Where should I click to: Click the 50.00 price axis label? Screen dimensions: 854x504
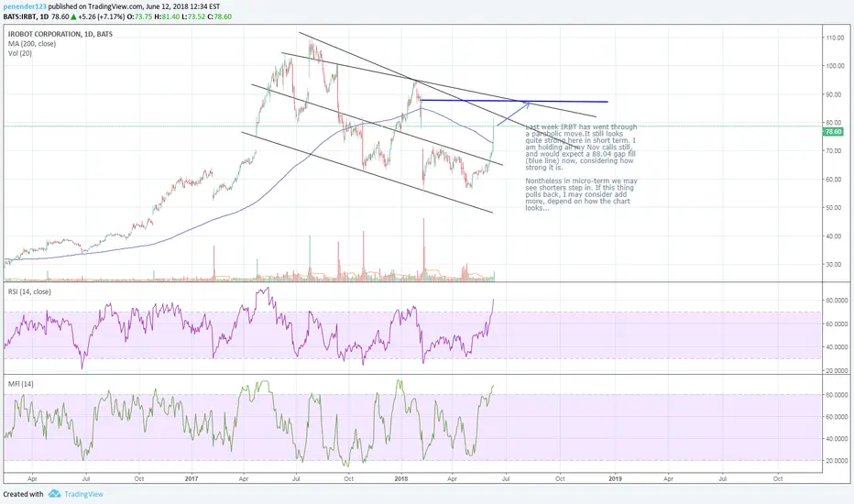tap(835, 208)
